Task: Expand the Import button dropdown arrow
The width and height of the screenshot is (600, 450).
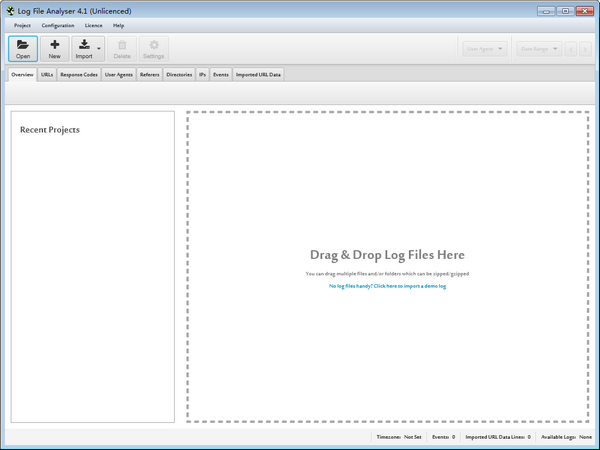Action: tap(99, 49)
